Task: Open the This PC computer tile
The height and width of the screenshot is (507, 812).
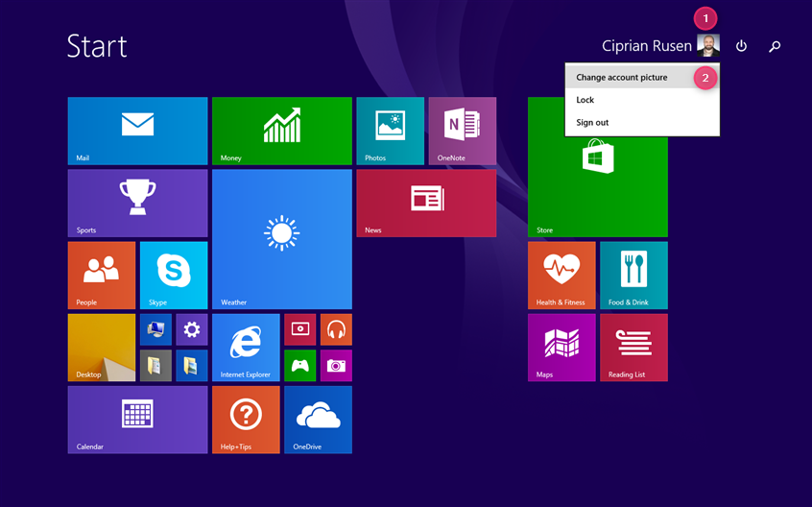Action: (x=155, y=329)
